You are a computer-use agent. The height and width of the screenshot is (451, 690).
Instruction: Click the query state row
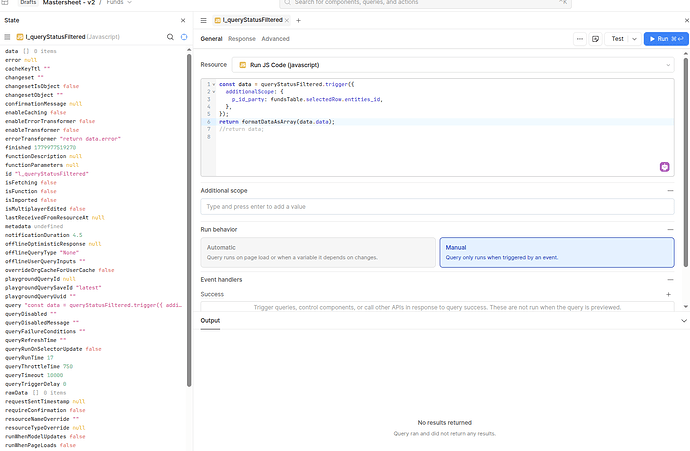[x=93, y=305]
